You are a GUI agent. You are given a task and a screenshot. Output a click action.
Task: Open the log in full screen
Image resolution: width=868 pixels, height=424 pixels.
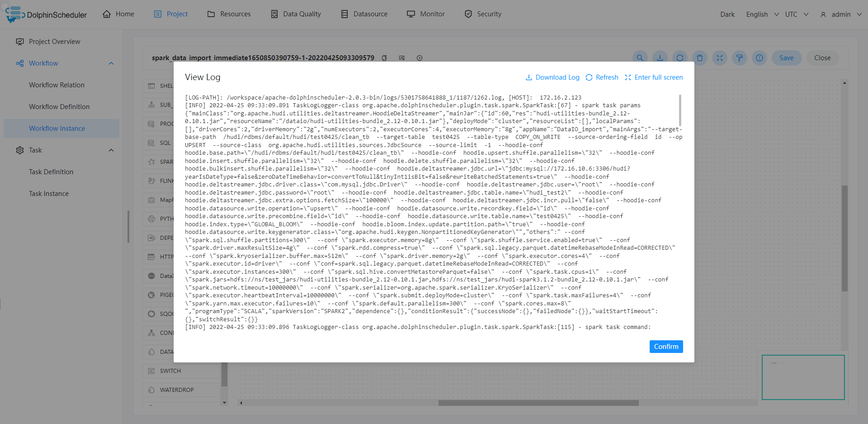click(654, 77)
